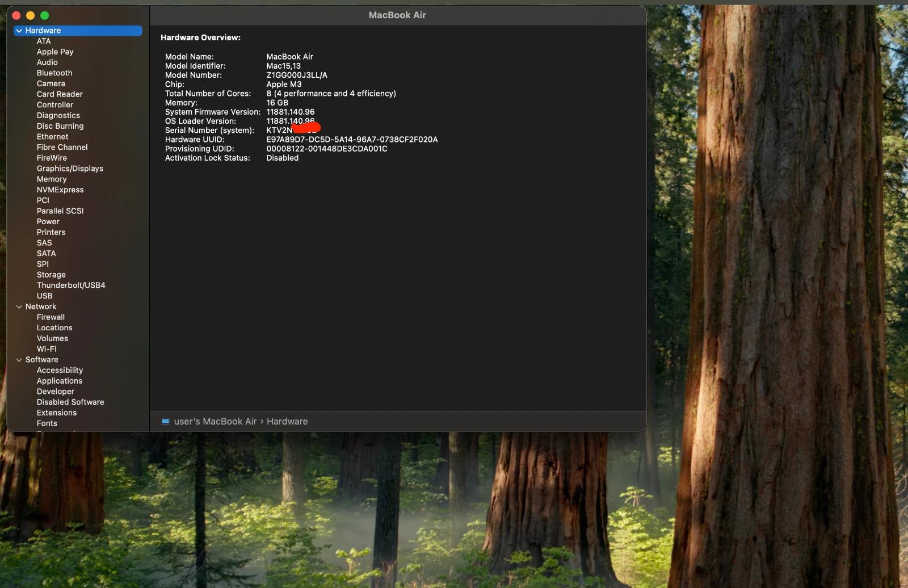The image size is (908, 588).
Task: Open Fibre Channel entry
Action: click(x=62, y=147)
